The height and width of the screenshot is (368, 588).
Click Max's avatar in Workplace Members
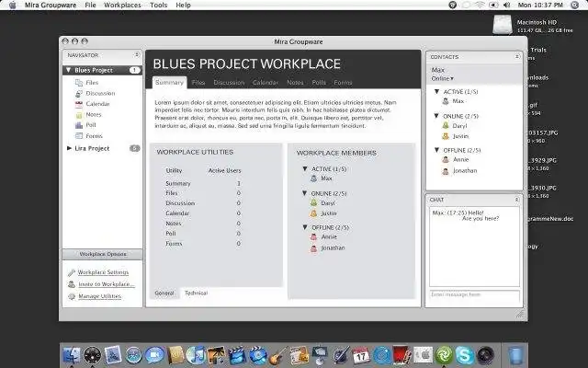(314, 178)
